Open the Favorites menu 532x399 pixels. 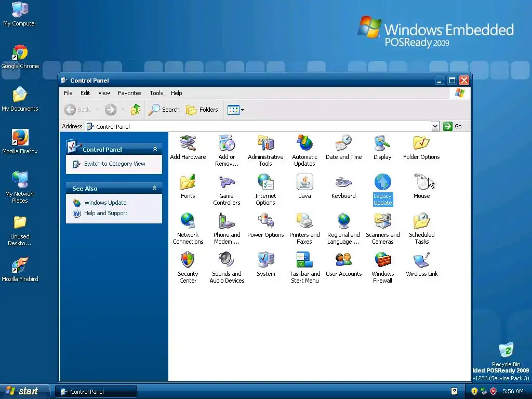(129, 93)
